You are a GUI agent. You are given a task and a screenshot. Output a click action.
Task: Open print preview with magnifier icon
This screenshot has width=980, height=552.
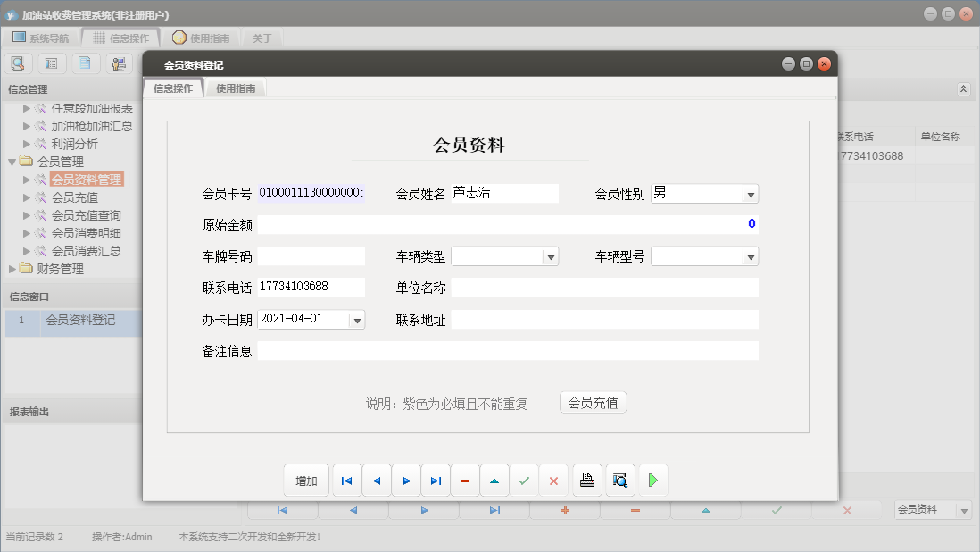coord(619,480)
